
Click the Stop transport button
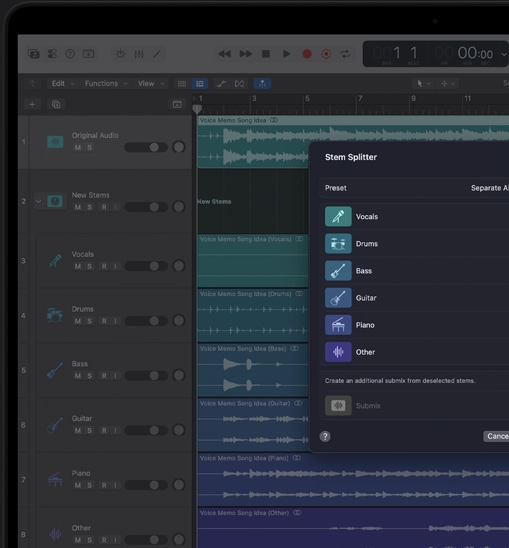click(266, 54)
